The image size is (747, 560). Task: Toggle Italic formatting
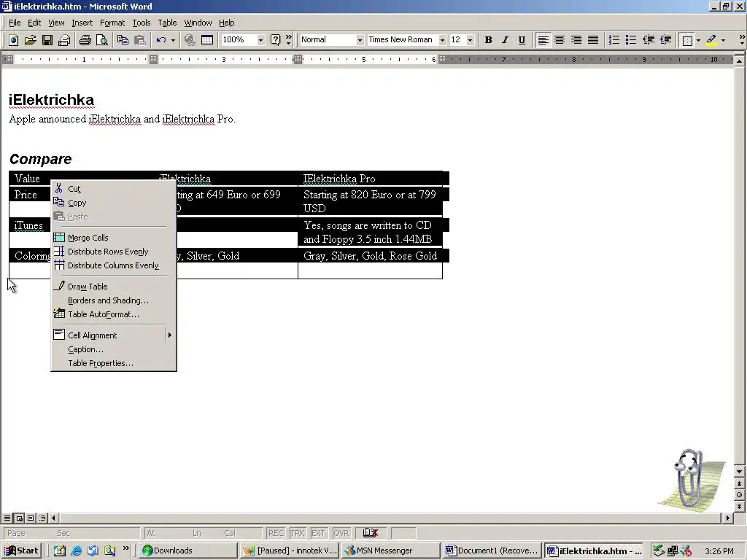pyautogui.click(x=505, y=40)
